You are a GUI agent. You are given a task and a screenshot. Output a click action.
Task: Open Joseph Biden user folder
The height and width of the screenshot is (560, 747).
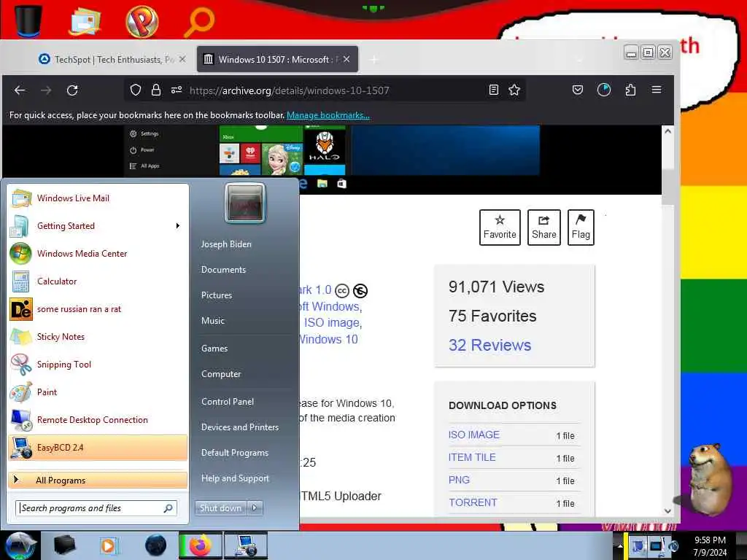[226, 244]
